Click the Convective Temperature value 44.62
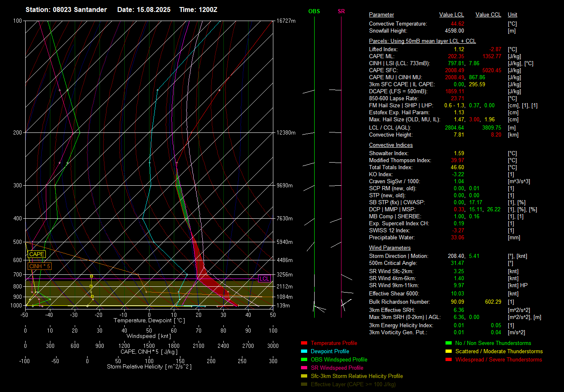Screen dimensions: 564x392 457,24
